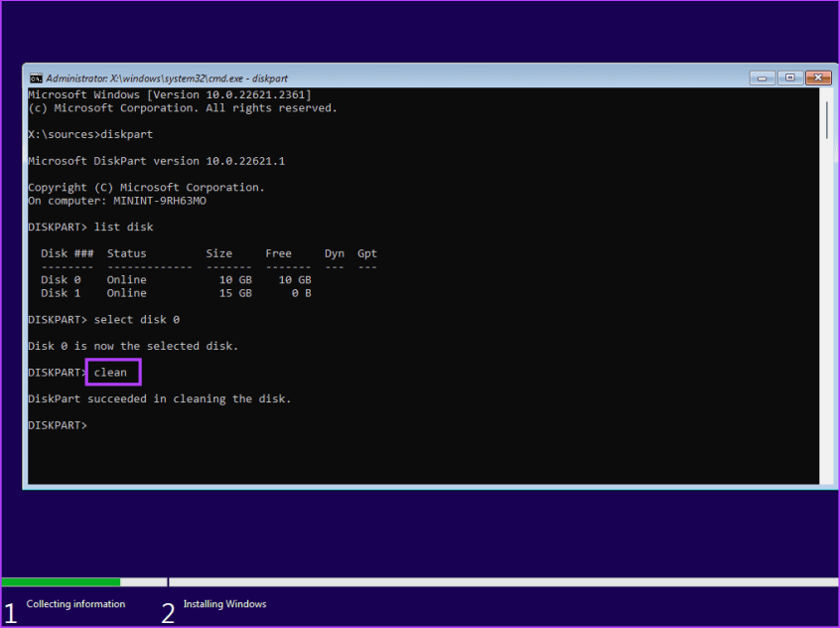Click the 'Disk 1' table row
Image resolution: width=840 pixels, height=628 pixels.
176,293
